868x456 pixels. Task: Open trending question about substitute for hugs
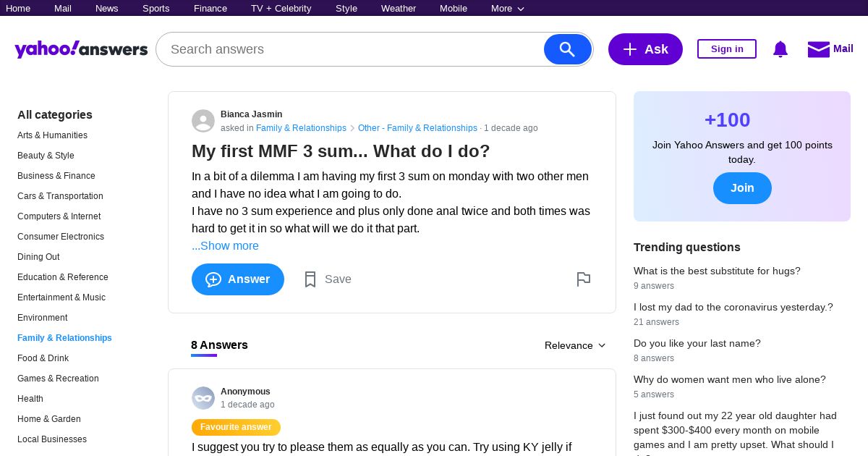tap(717, 271)
